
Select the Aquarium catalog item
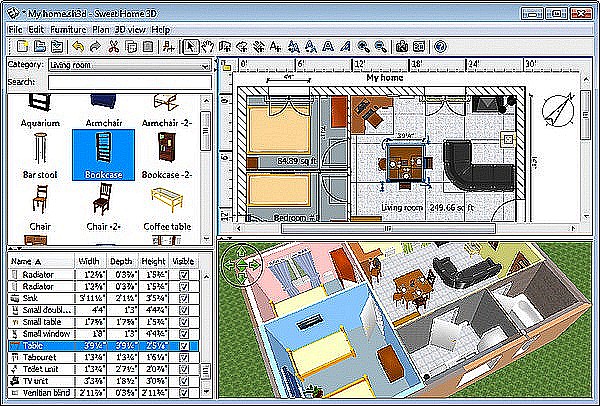coord(40,111)
